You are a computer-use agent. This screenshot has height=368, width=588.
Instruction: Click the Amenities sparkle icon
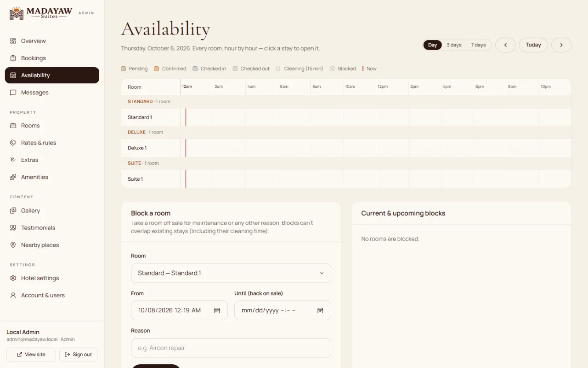(13, 177)
